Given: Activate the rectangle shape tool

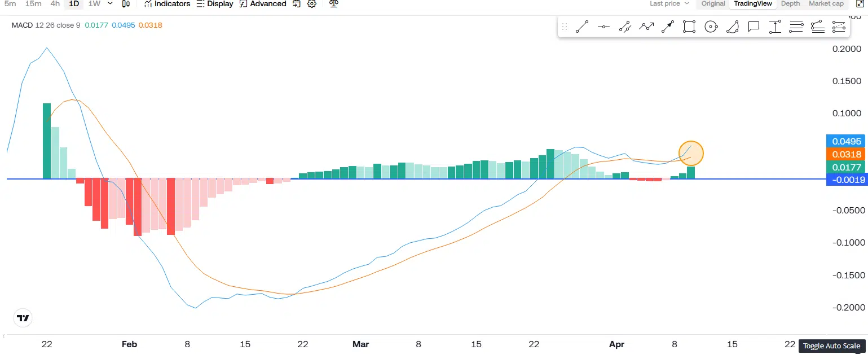Looking at the screenshot, I should click(689, 27).
